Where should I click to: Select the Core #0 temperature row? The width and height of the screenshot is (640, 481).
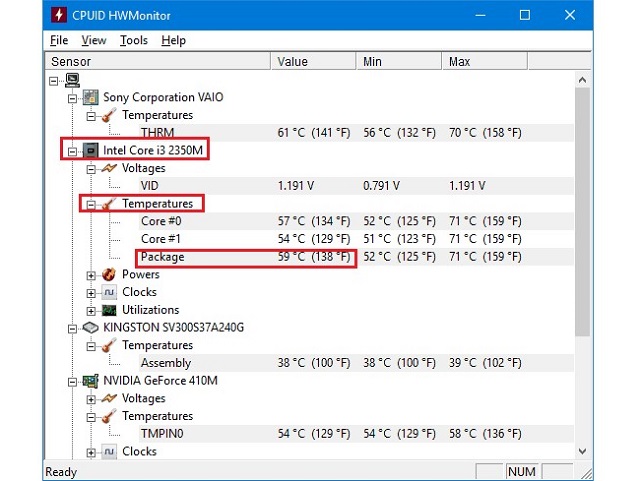[x=356, y=221]
